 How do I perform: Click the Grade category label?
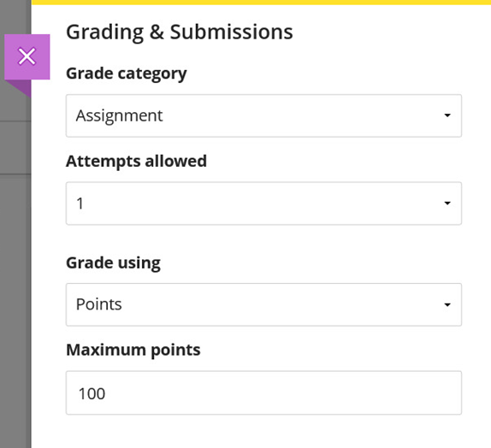(127, 74)
